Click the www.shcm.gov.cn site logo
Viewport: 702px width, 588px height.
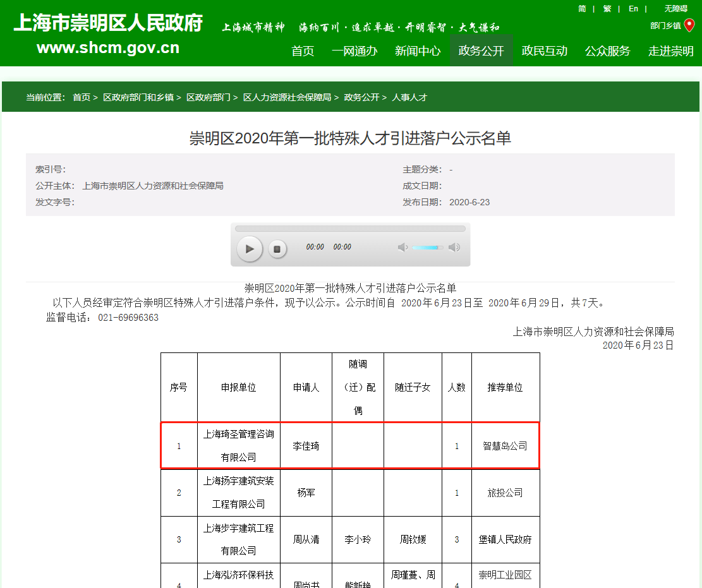click(109, 47)
